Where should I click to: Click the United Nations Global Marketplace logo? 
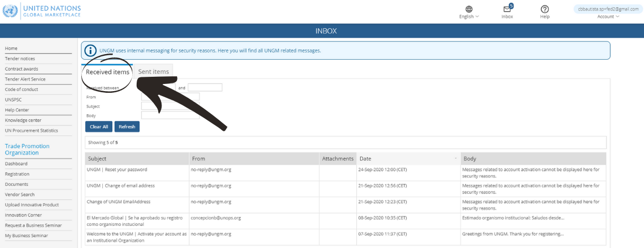[41, 10]
